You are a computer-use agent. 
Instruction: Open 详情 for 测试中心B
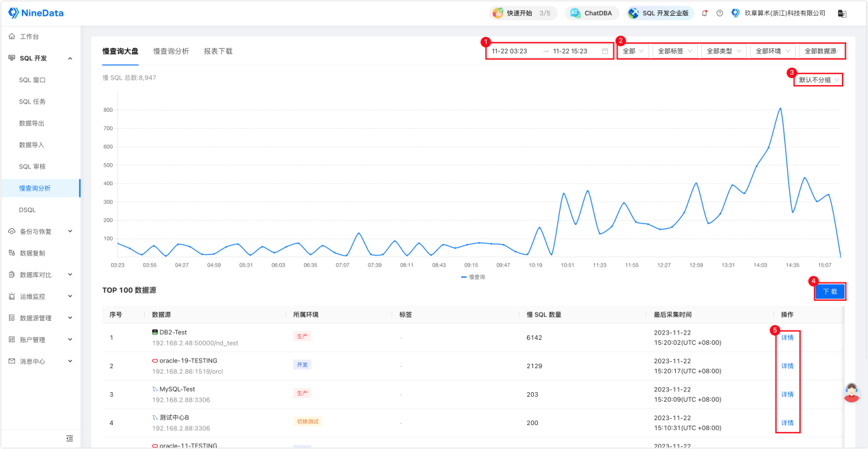tap(787, 423)
